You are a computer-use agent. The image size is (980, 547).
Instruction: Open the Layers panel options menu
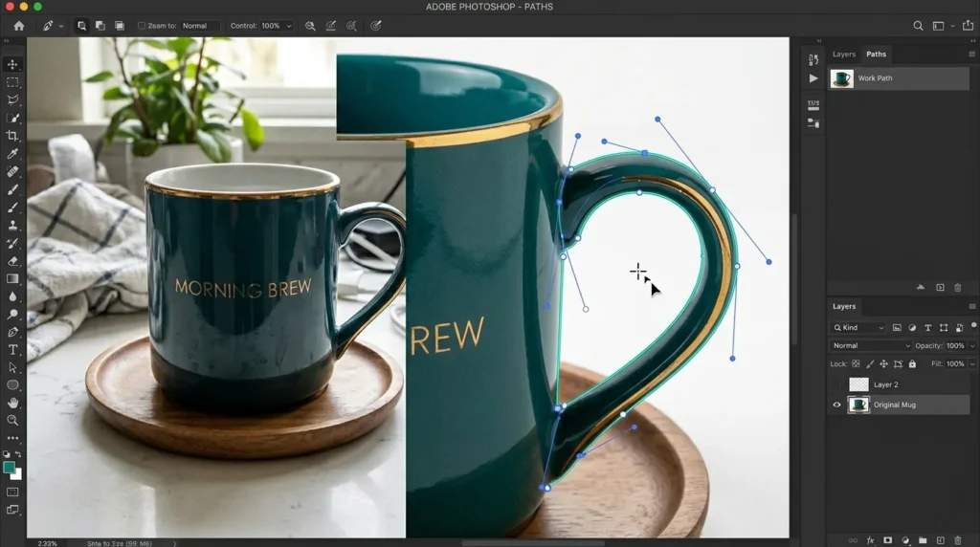972,307
